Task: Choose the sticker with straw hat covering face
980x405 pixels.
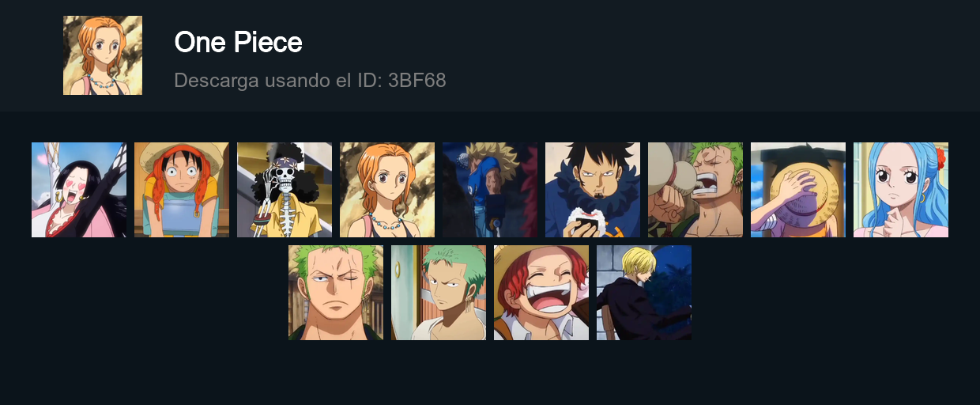Action: pos(798,190)
